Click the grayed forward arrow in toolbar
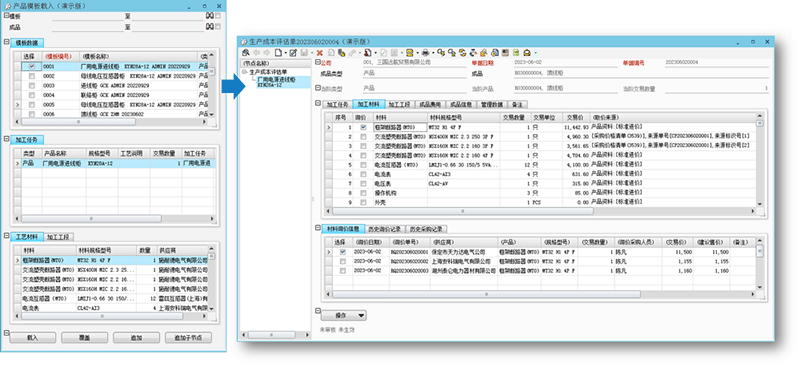Viewport: 800px width, 367px height. pos(267,53)
